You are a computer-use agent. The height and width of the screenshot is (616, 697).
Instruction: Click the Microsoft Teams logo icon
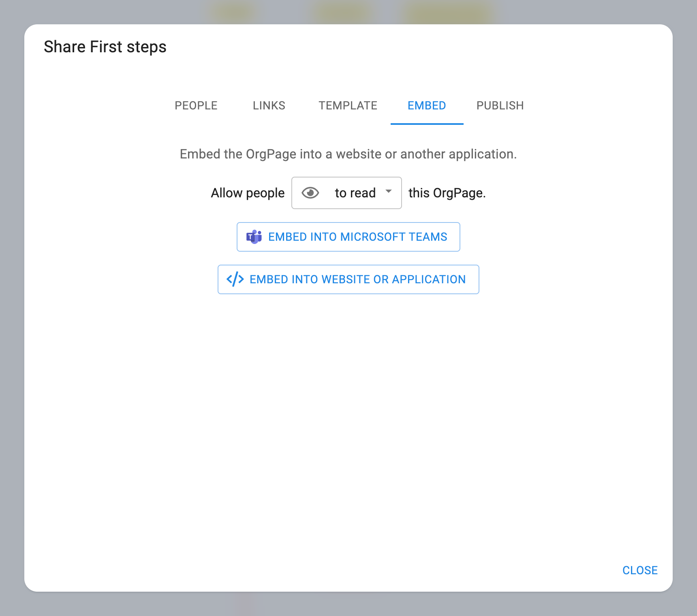[254, 237]
